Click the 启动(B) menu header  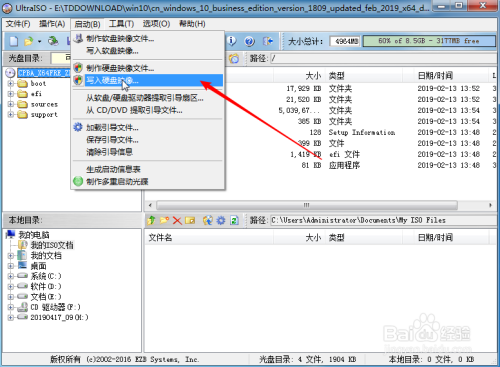tap(87, 24)
